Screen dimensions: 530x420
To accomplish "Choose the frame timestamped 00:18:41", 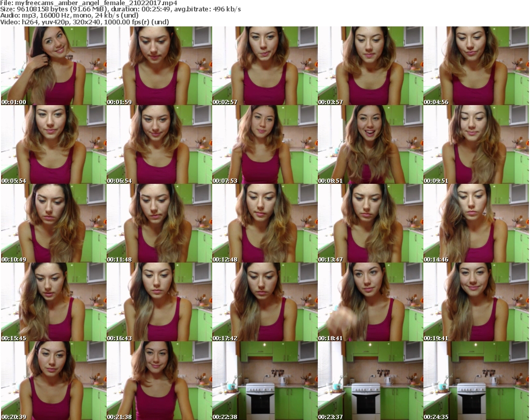I will tap(371, 302).
